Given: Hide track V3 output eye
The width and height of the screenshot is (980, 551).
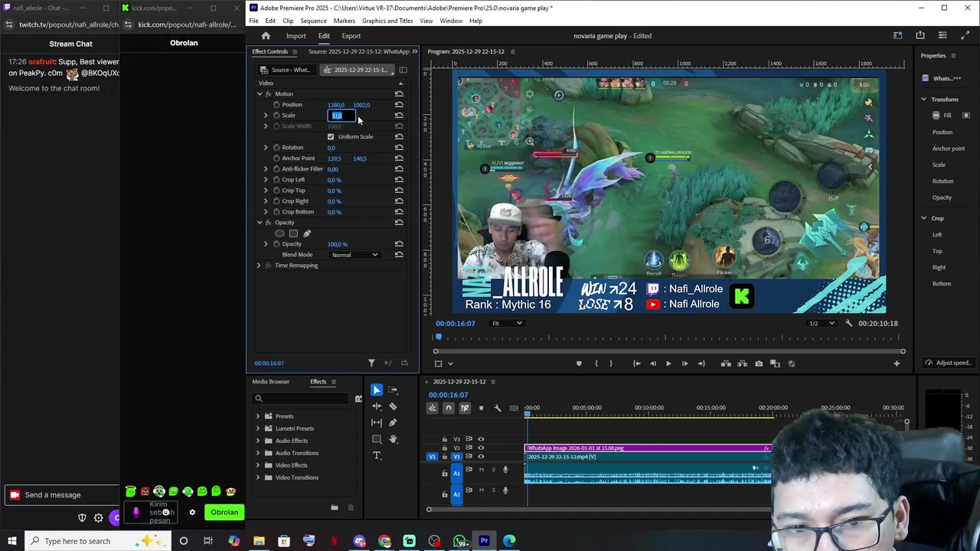Looking at the screenshot, I should (x=481, y=439).
